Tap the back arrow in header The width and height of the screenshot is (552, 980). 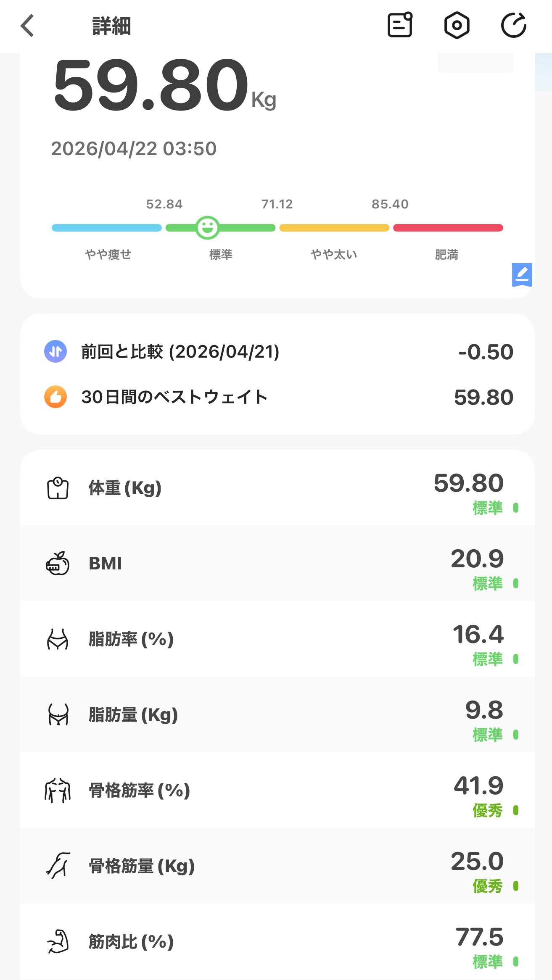coord(28,26)
